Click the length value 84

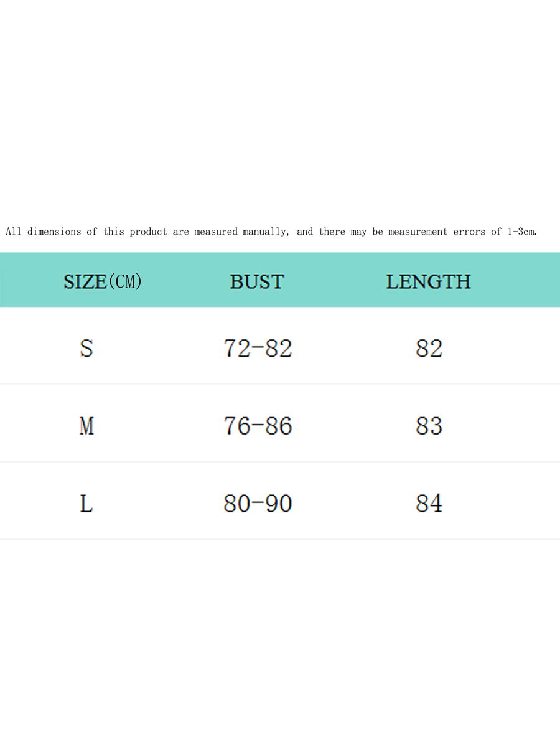[x=429, y=503]
